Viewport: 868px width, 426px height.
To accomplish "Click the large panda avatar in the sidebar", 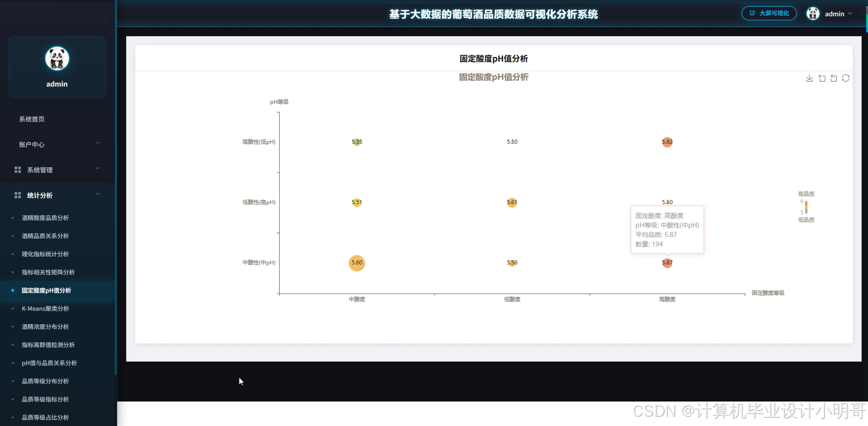I will pyautogui.click(x=57, y=58).
